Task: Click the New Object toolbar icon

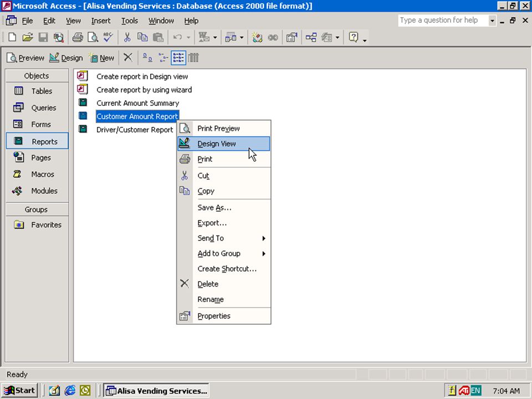Action: (326, 37)
